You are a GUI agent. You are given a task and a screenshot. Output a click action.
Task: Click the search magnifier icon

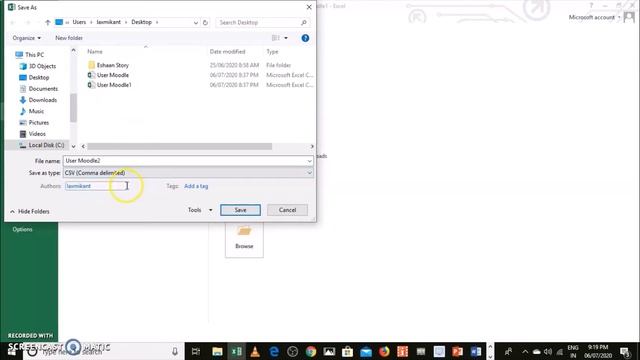click(304, 22)
